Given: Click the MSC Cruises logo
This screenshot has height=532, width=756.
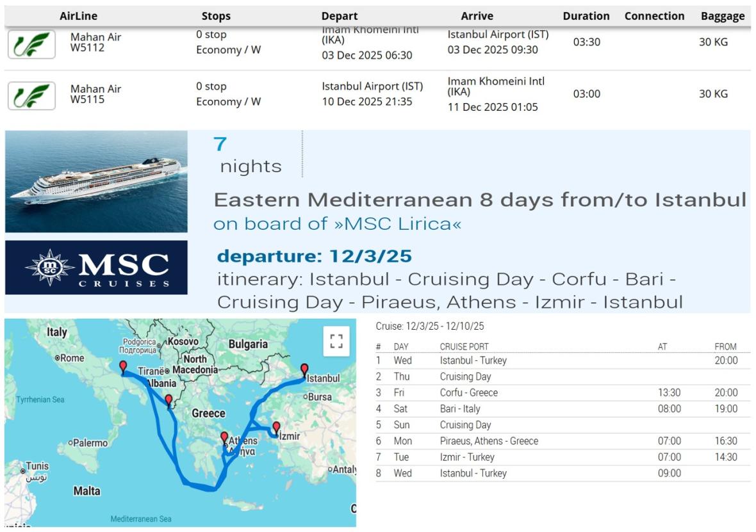Looking at the screenshot, I should tap(96, 268).
